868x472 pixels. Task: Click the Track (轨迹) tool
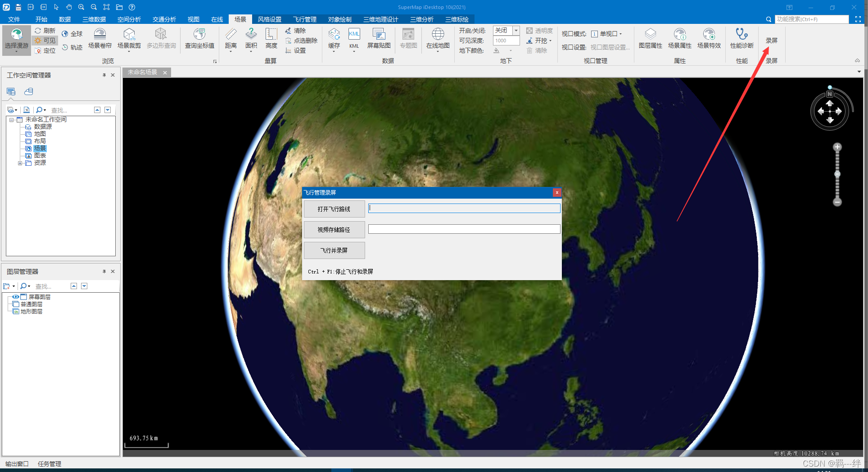(72, 47)
